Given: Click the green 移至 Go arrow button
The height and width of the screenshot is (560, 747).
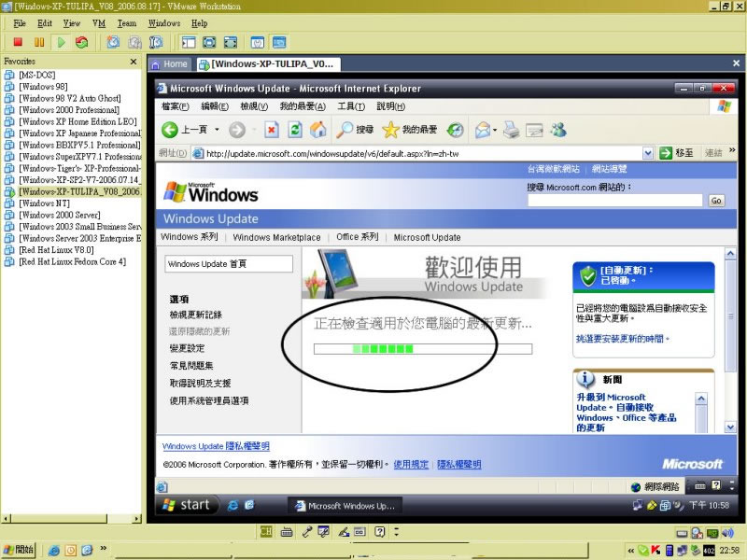Looking at the screenshot, I should 665,153.
